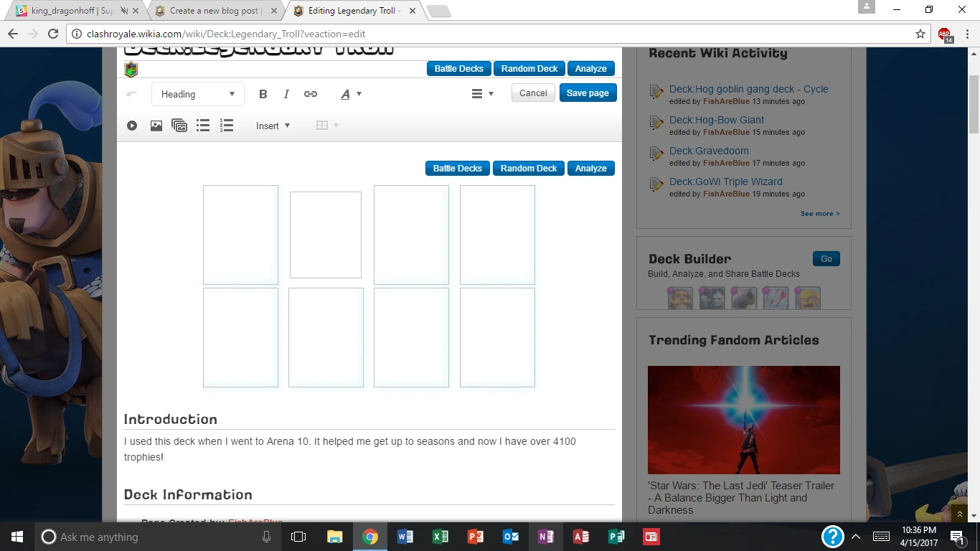Open the Deck:GoWi Triple Wizard link
This screenshot has height=551, width=980.
pyautogui.click(x=726, y=182)
